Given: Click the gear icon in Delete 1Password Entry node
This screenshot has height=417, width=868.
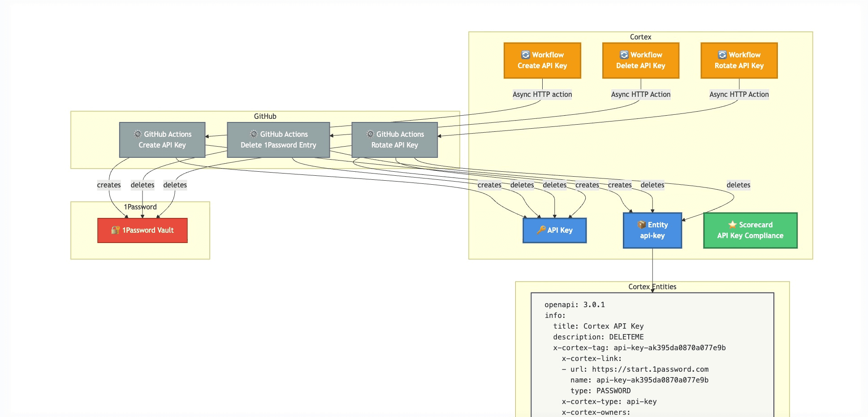Looking at the screenshot, I should click(254, 134).
